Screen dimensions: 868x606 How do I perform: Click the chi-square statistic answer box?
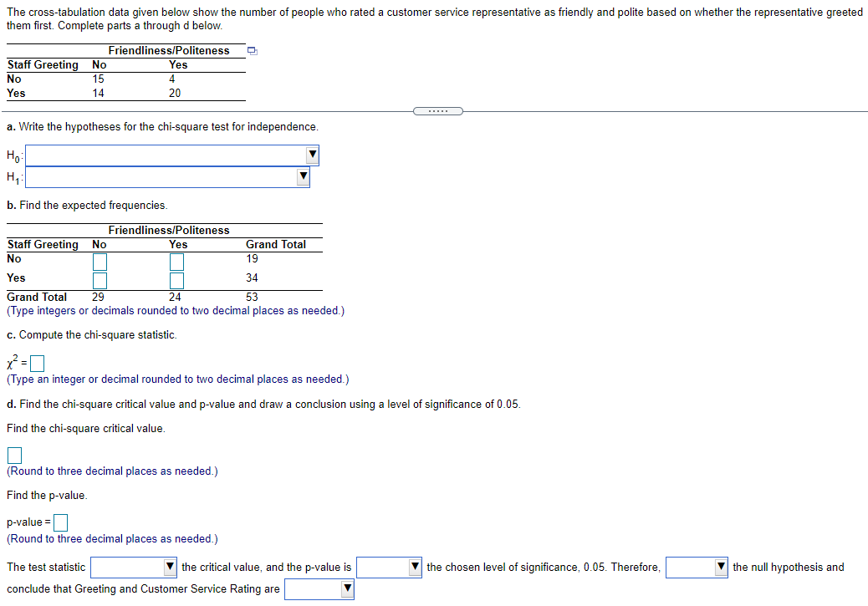click(37, 362)
